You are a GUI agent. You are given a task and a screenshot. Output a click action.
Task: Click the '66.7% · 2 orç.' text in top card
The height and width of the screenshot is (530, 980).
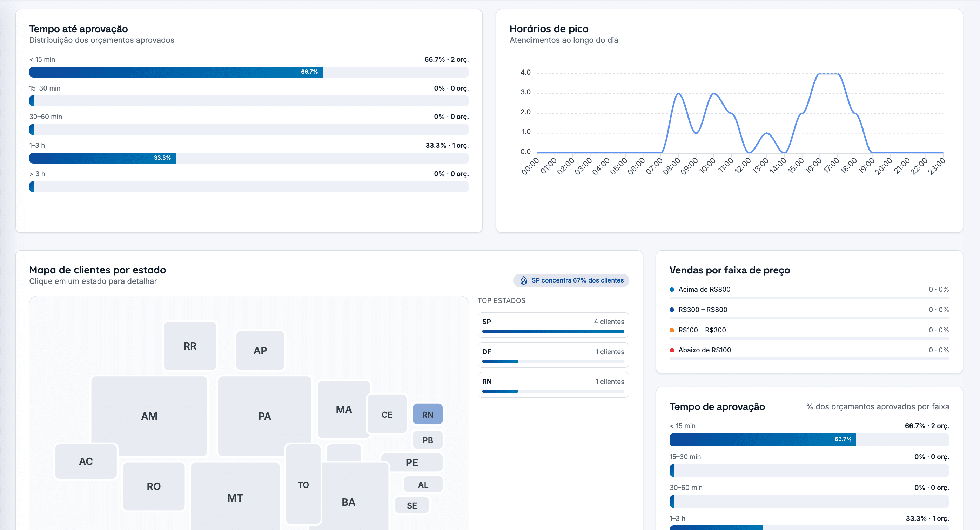tap(446, 59)
